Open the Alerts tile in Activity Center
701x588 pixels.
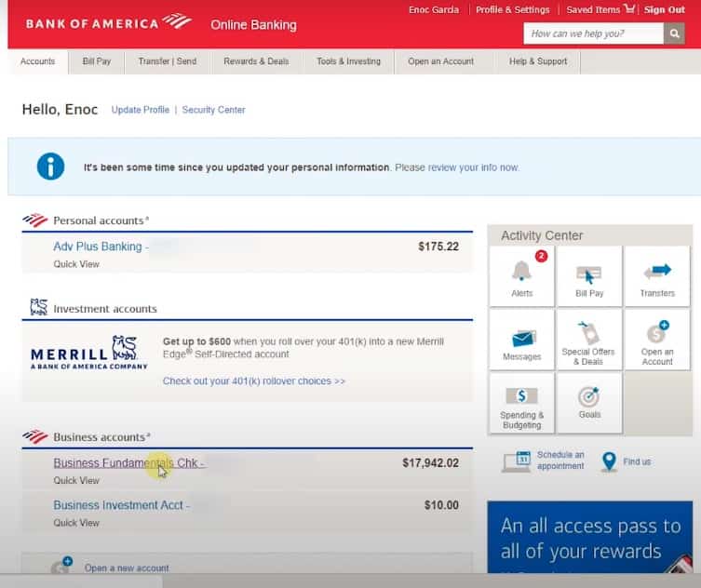pos(521,276)
